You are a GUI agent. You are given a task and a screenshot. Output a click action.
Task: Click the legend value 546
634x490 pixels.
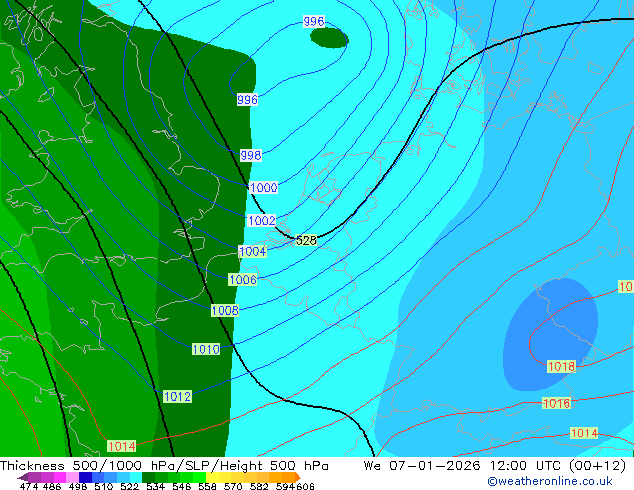pos(182,486)
